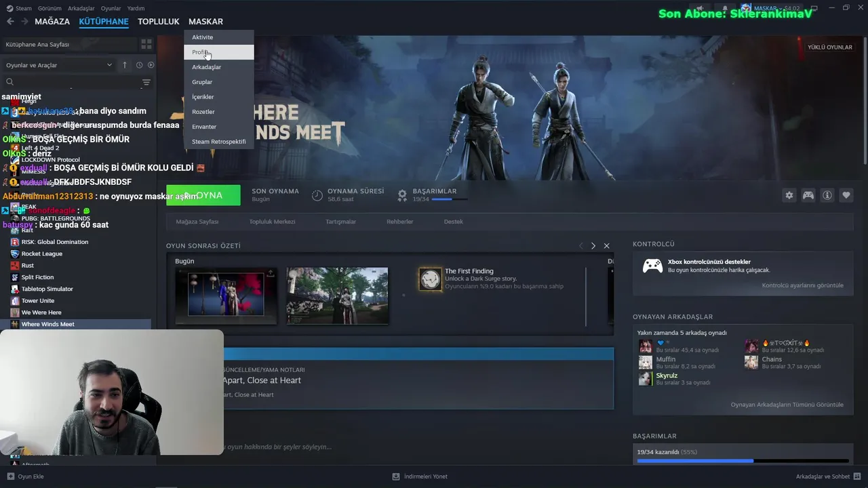868x488 pixels.
Task: Click Split Fiction icon in list
Action: click(x=15, y=277)
